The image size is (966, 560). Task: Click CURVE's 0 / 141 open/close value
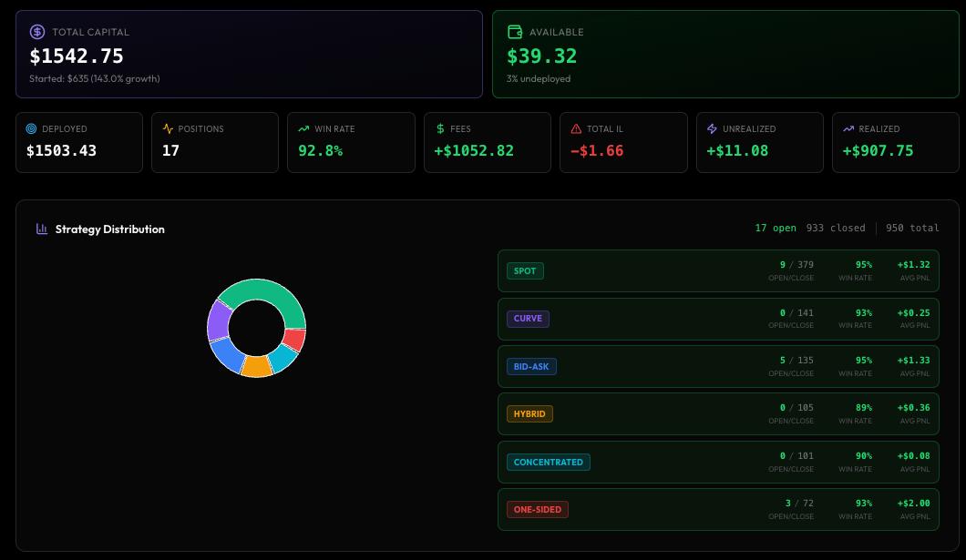tap(796, 312)
